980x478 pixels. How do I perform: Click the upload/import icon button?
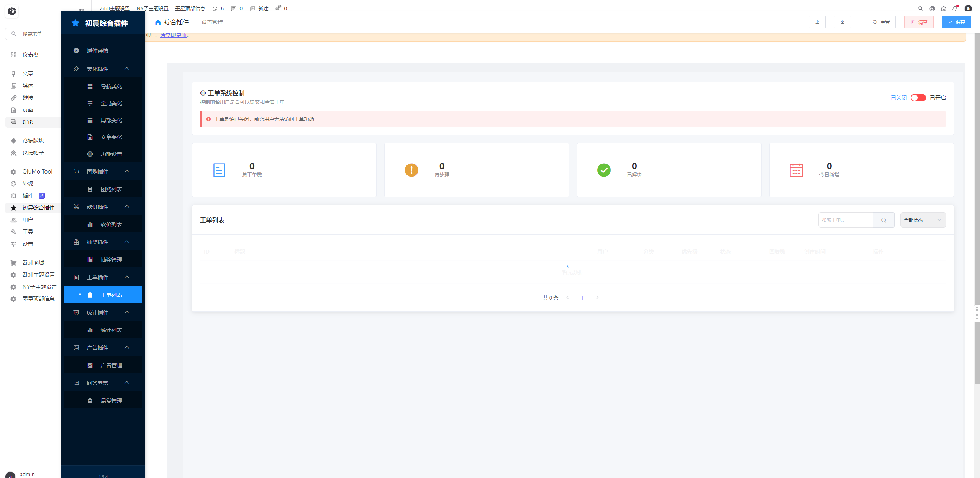coord(817,22)
